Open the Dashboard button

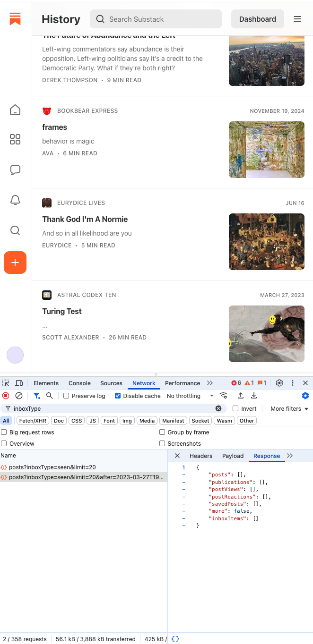[258, 19]
